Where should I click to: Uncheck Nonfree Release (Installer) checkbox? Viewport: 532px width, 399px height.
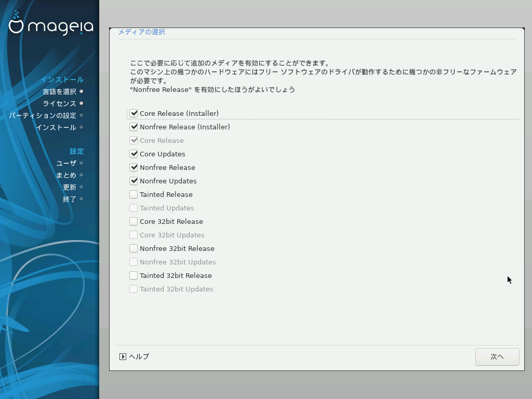[x=134, y=127]
